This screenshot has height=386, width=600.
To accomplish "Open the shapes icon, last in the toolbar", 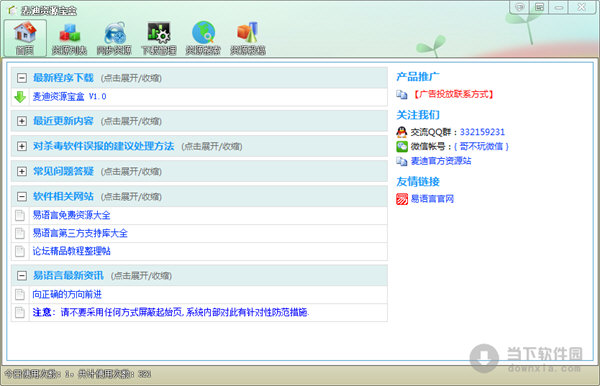I will (x=248, y=38).
